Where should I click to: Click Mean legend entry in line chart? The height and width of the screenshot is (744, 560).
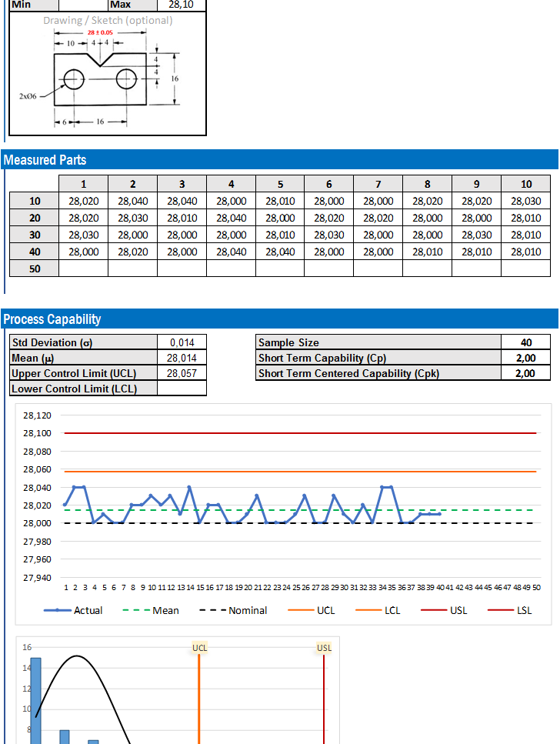coord(151,610)
